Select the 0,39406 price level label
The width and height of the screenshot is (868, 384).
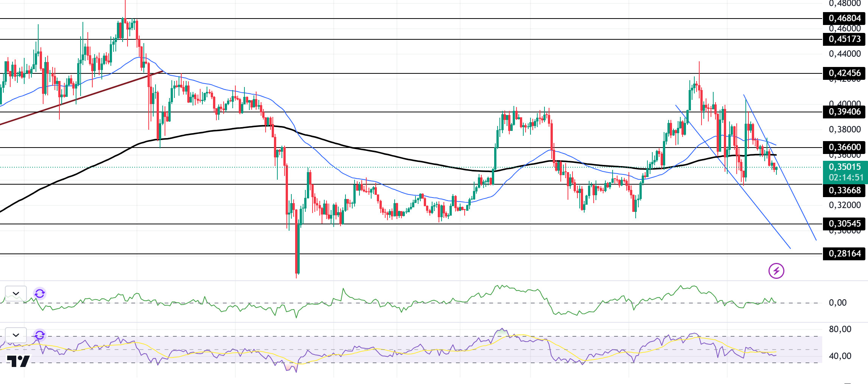[x=844, y=112]
